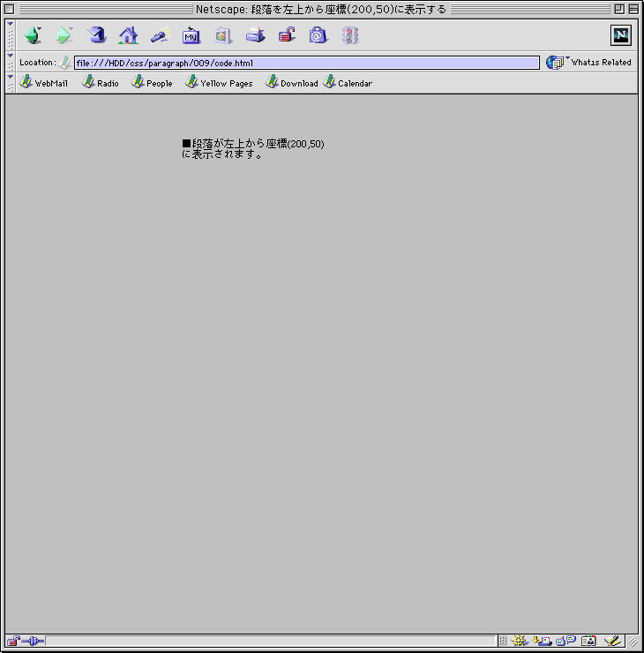Toggle online/offline connection icon in status bar
644x653 pixels.
pyautogui.click(x=34, y=641)
